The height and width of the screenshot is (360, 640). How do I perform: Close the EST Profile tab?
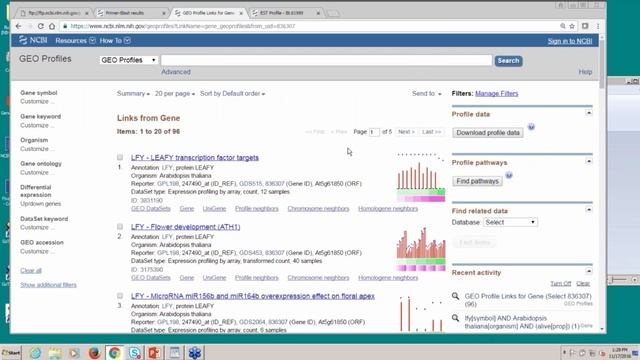tap(318, 13)
